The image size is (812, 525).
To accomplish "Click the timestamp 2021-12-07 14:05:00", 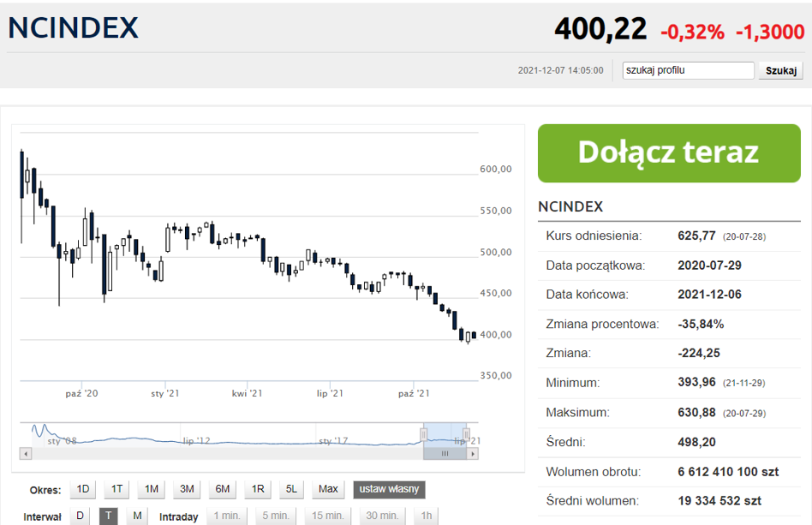I will tap(560, 70).
